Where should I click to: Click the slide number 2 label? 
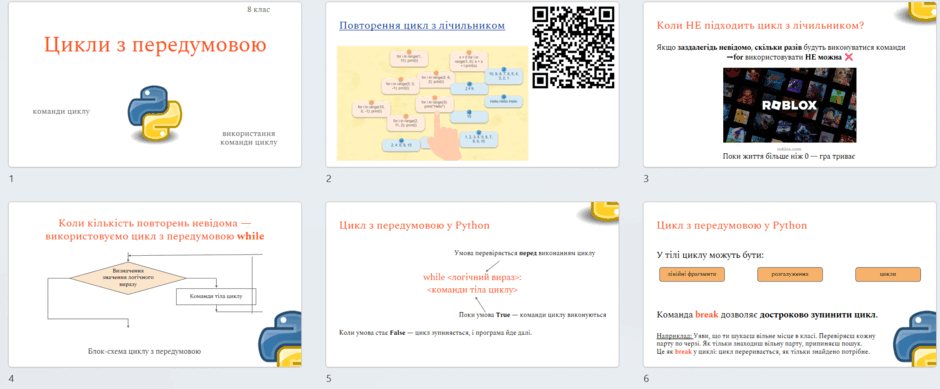[329, 179]
